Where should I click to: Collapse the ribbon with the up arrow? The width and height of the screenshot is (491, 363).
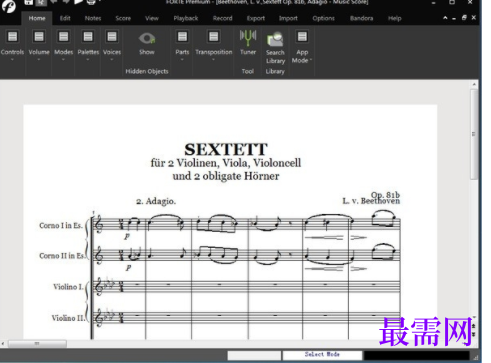tap(445, 18)
